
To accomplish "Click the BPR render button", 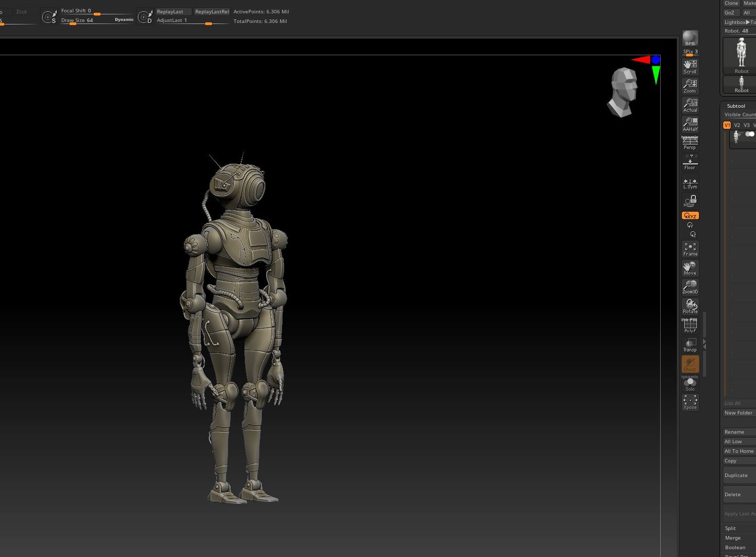I will pyautogui.click(x=690, y=39).
